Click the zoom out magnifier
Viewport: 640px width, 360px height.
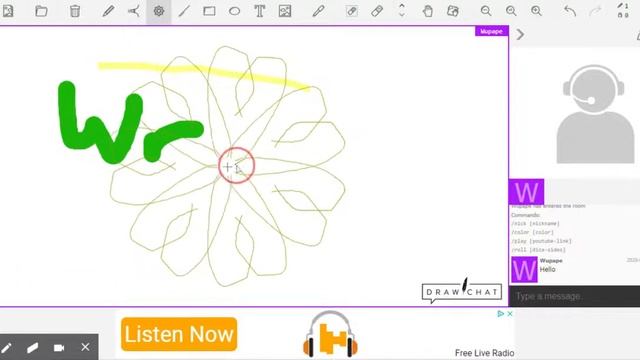[x=486, y=11]
